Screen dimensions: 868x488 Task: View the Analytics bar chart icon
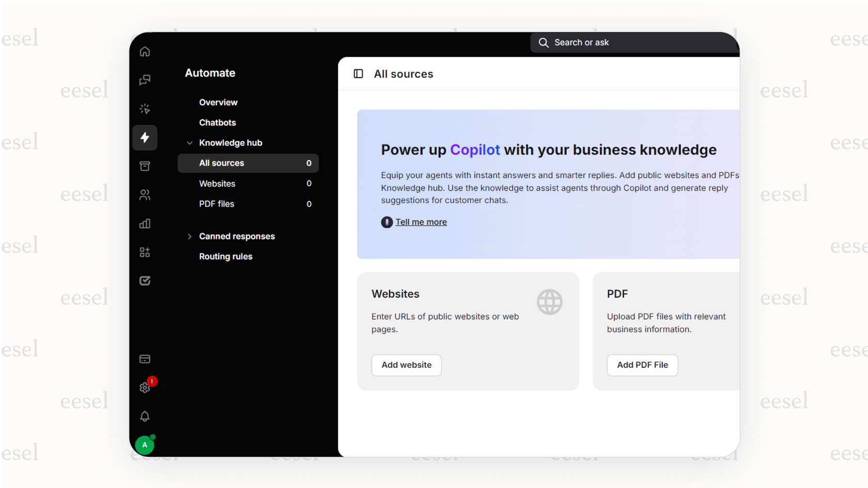pyautogui.click(x=145, y=224)
